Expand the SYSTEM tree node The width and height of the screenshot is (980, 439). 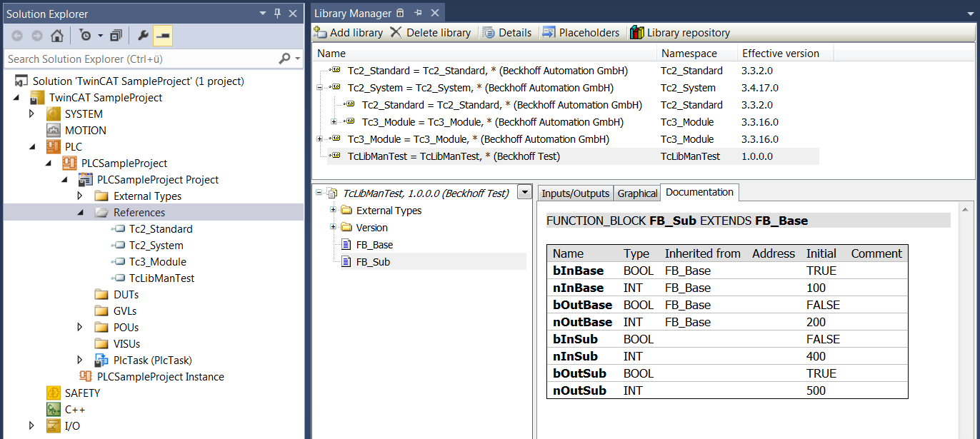click(31, 114)
